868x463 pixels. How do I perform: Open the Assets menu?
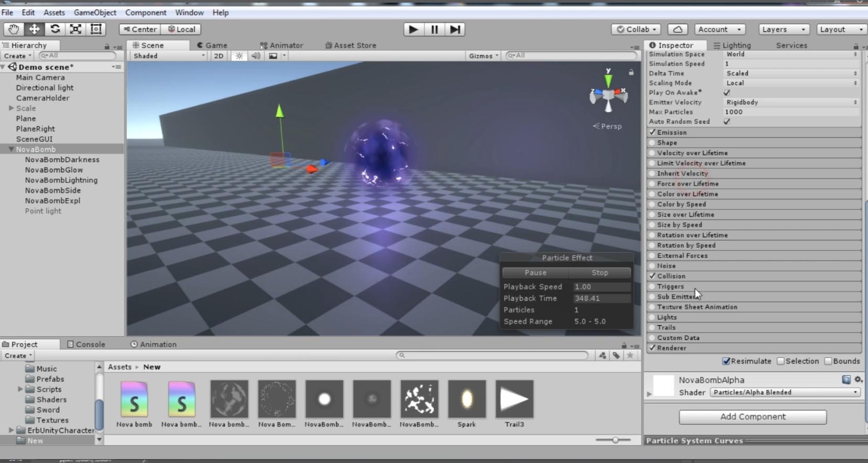(x=54, y=12)
